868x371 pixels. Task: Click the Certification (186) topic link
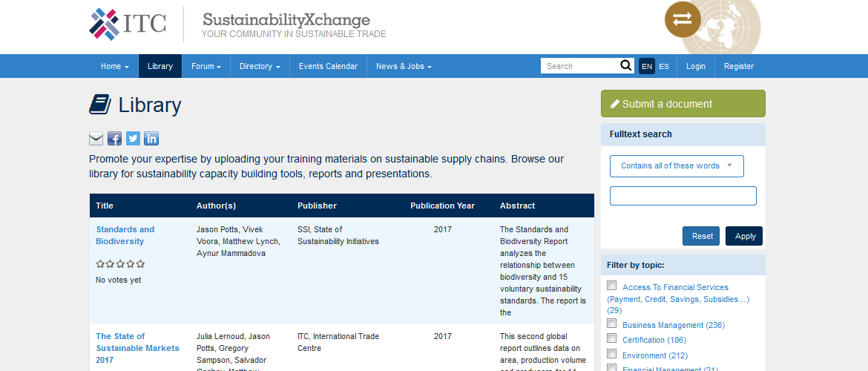click(x=654, y=340)
